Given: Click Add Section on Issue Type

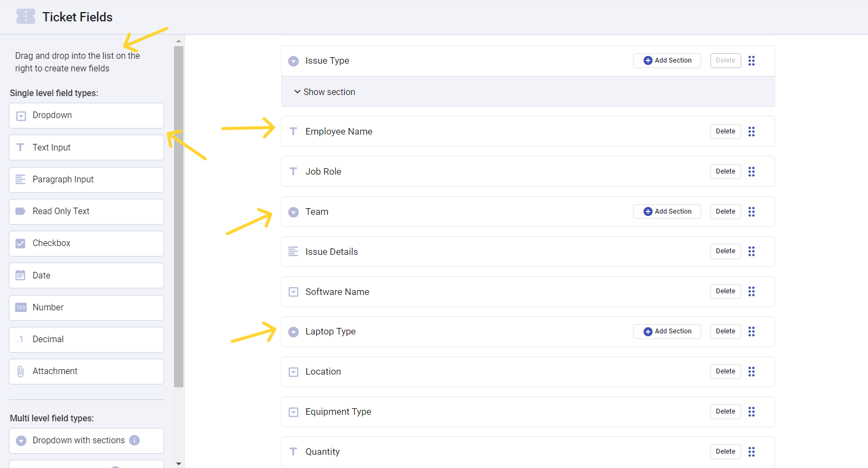Looking at the screenshot, I should point(667,60).
